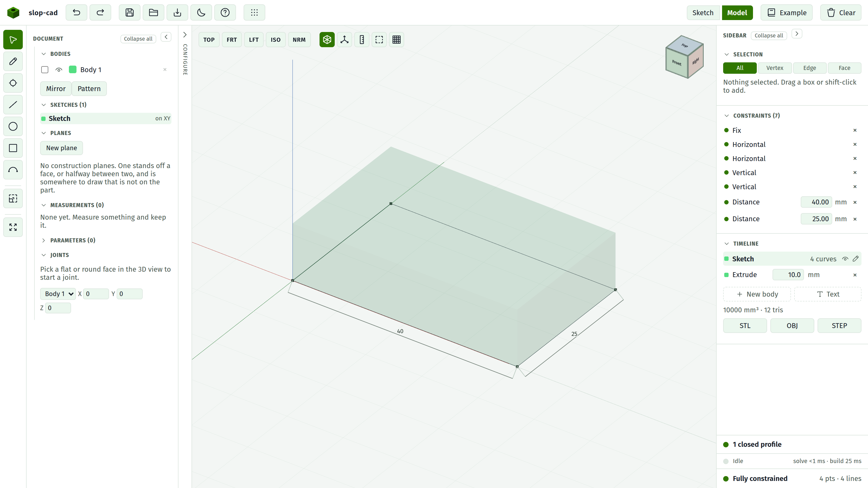Choose the arc drawing tool

(13, 170)
